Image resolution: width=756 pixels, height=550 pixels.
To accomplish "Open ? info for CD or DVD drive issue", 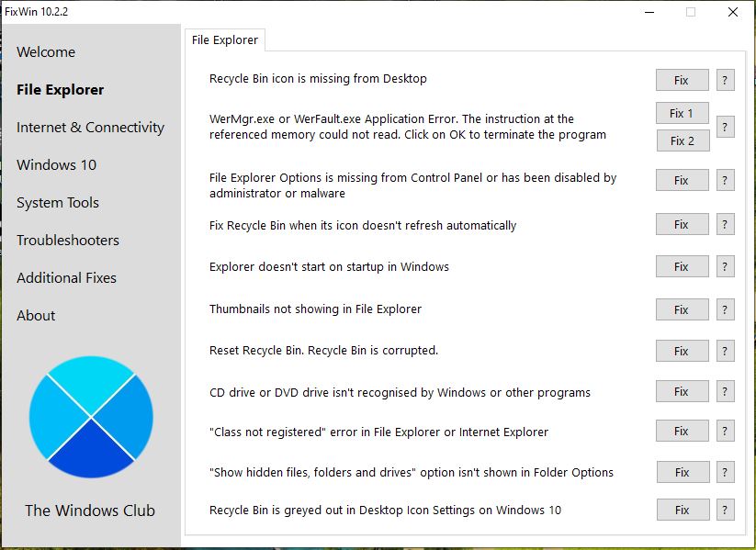I will tap(725, 392).
